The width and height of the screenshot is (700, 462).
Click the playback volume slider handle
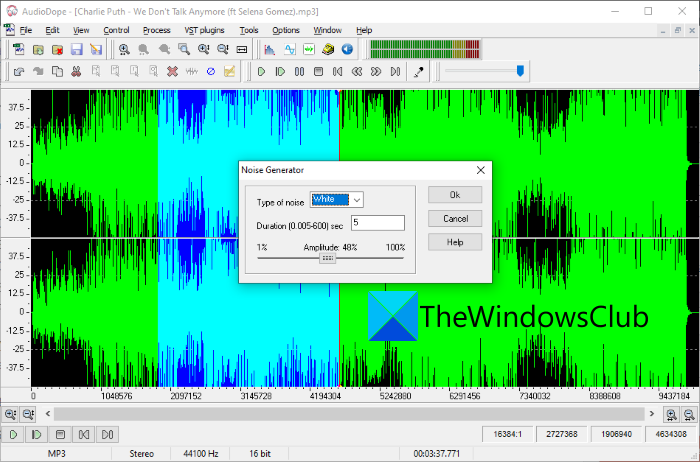click(x=520, y=71)
